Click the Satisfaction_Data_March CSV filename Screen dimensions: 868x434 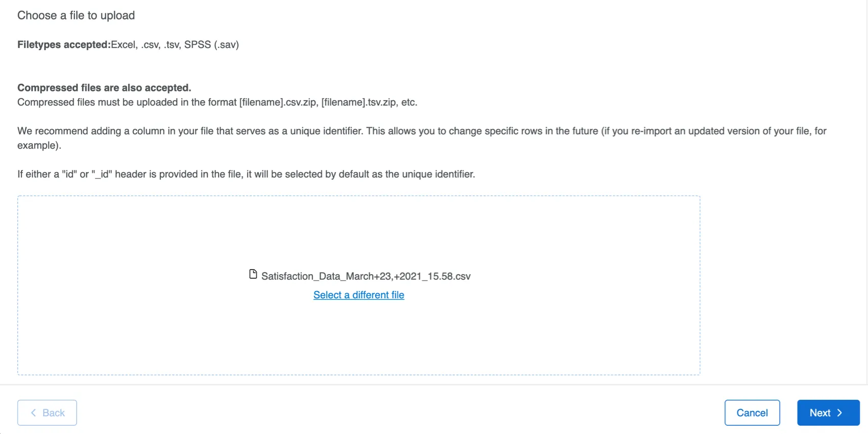click(366, 276)
